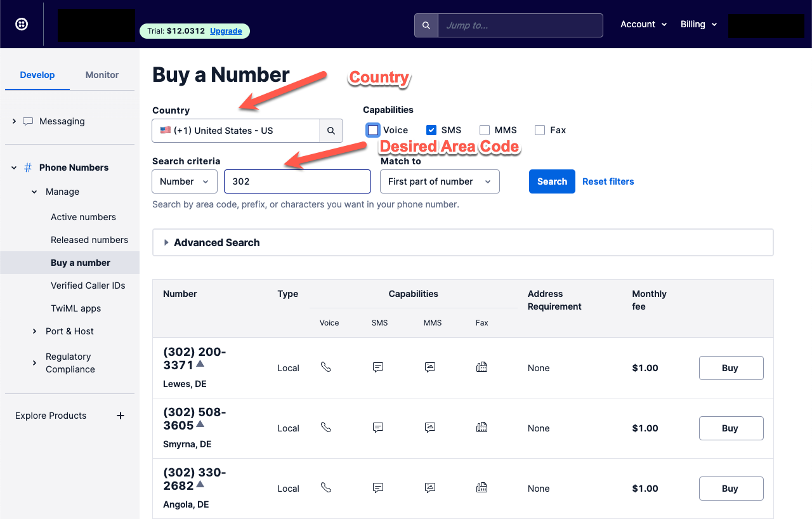Click the Twilio logo icon
The height and width of the screenshot is (519, 812).
click(x=22, y=24)
